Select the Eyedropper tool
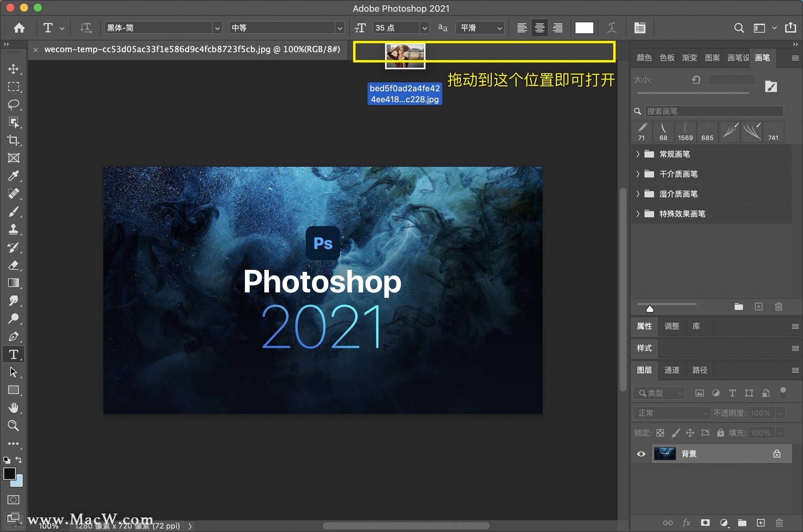Viewport: 803px width, 532px height. click(x=13, y=176)
